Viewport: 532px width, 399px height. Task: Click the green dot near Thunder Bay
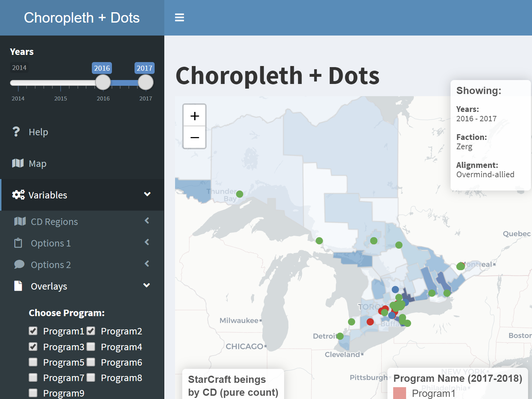click(240, 194)
